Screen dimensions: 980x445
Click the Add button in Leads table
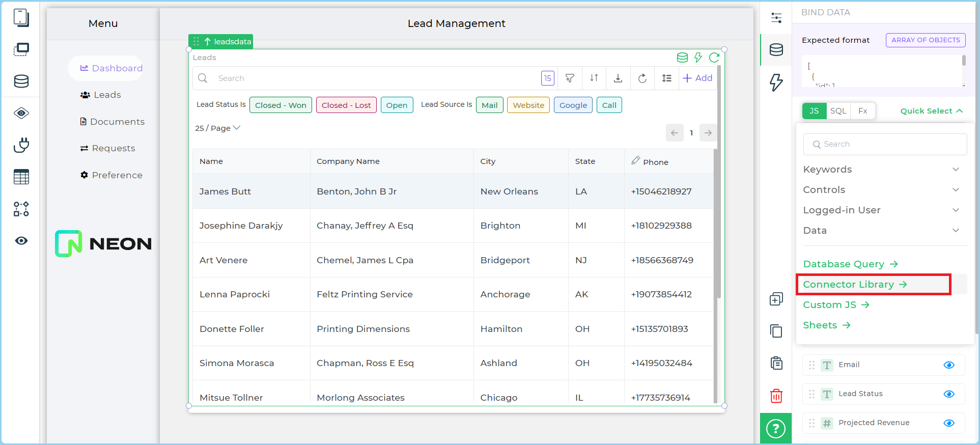(697, 78)
